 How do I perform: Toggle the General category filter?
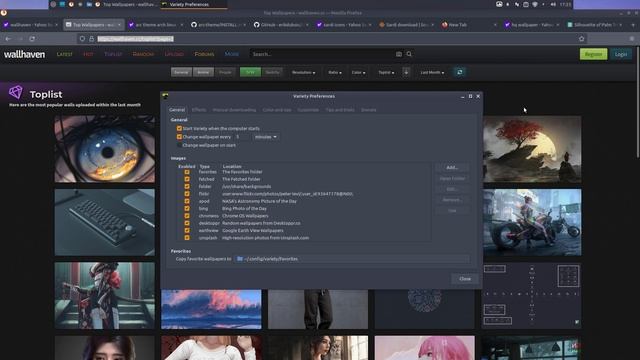(x=181, y=72)
